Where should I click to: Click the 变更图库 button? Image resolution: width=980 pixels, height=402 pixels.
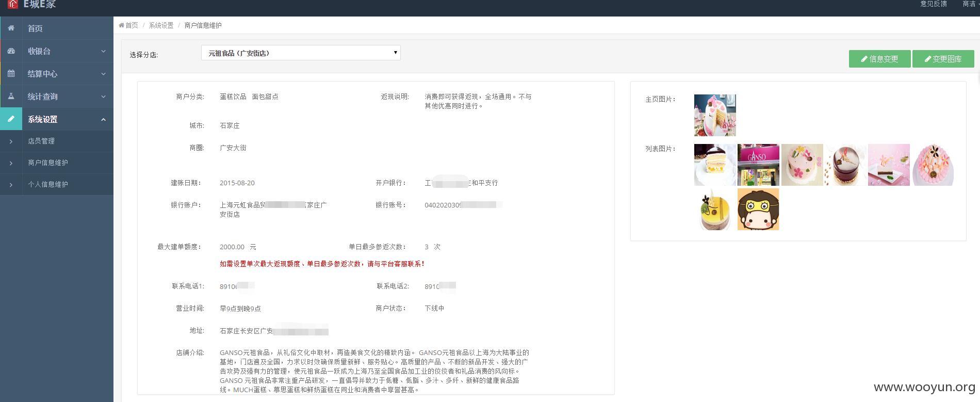[943, 59]
